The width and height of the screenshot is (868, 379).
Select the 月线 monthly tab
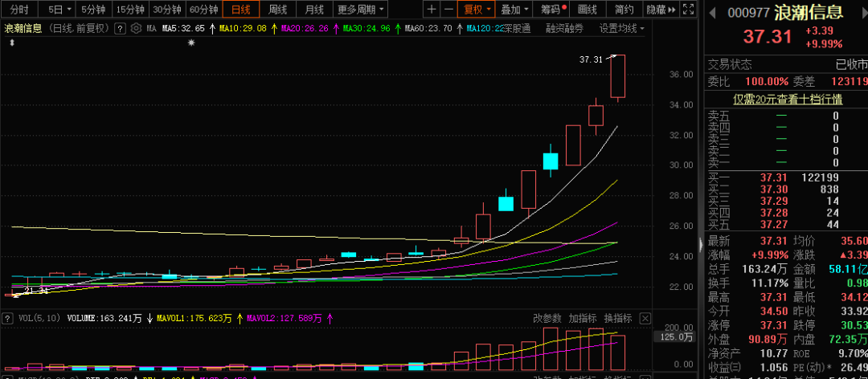pyautogui.click(x=314, y=10)
